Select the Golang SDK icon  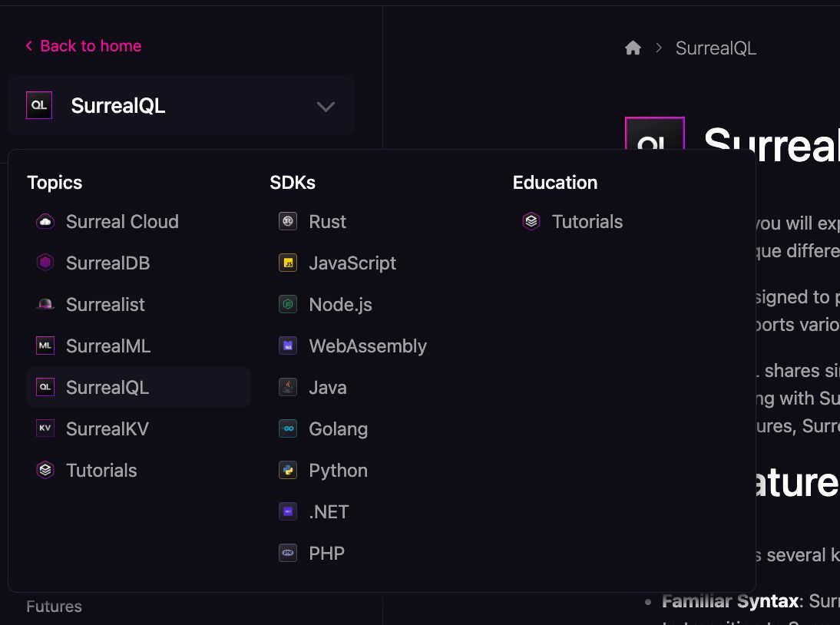tap(287, 428)
